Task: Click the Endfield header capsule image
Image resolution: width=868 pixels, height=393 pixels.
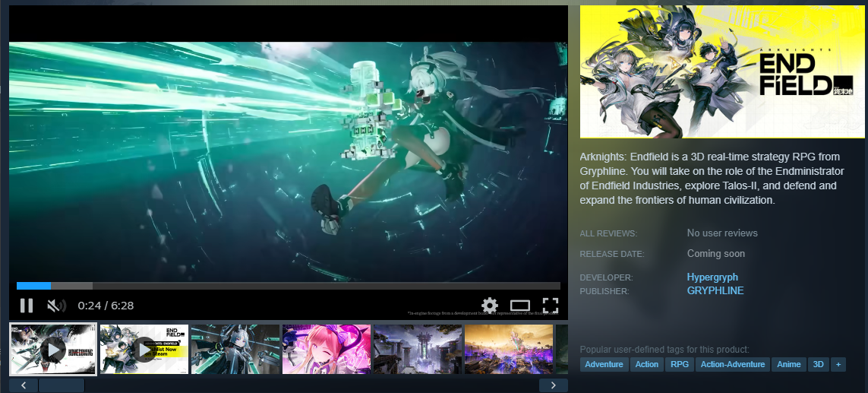Action: tap(722, 71)
